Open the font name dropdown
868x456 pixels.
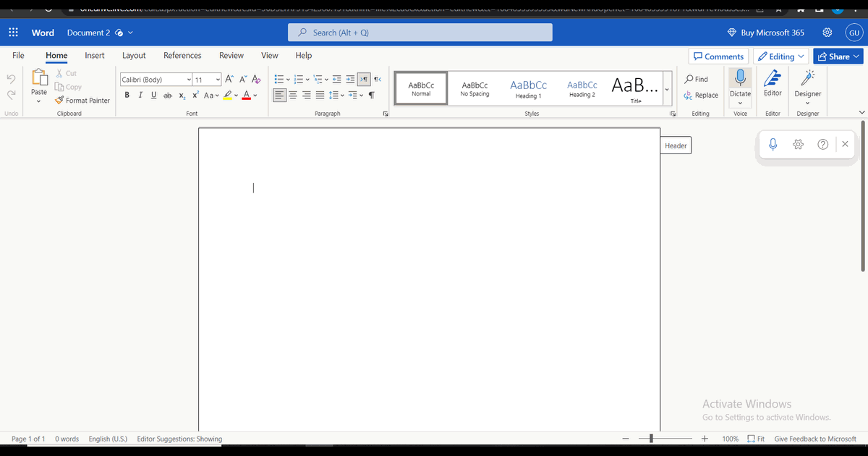[x=190, y=80]
